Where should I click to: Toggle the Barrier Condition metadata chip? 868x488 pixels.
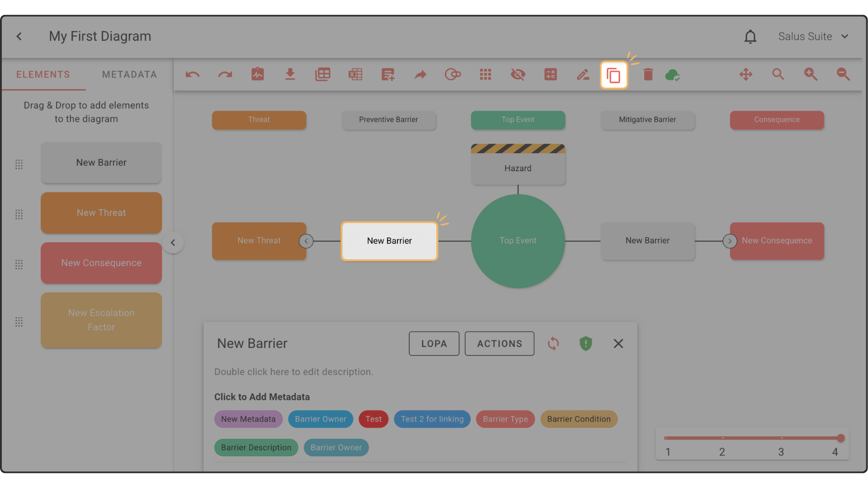click(579, 419)
